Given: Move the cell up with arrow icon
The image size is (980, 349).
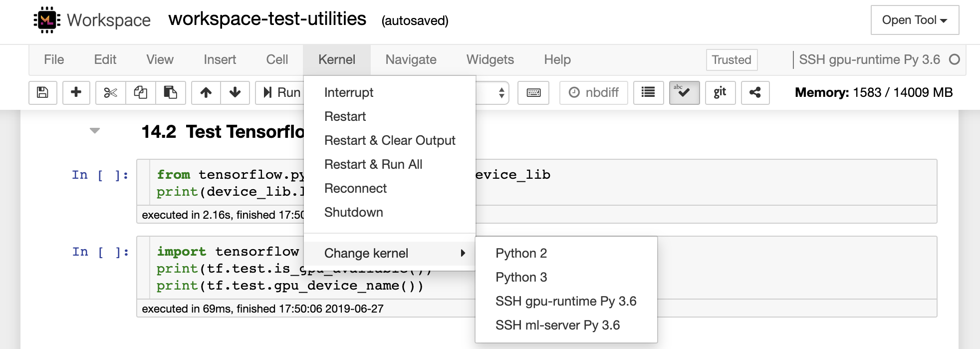Looking at the screenshot, I should [x=206, y=92].
